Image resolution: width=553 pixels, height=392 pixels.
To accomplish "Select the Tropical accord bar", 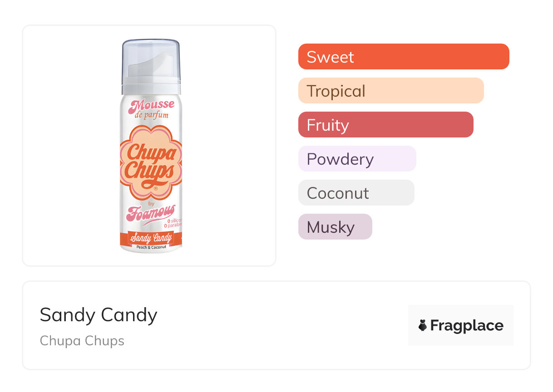I will click(390, 91).
